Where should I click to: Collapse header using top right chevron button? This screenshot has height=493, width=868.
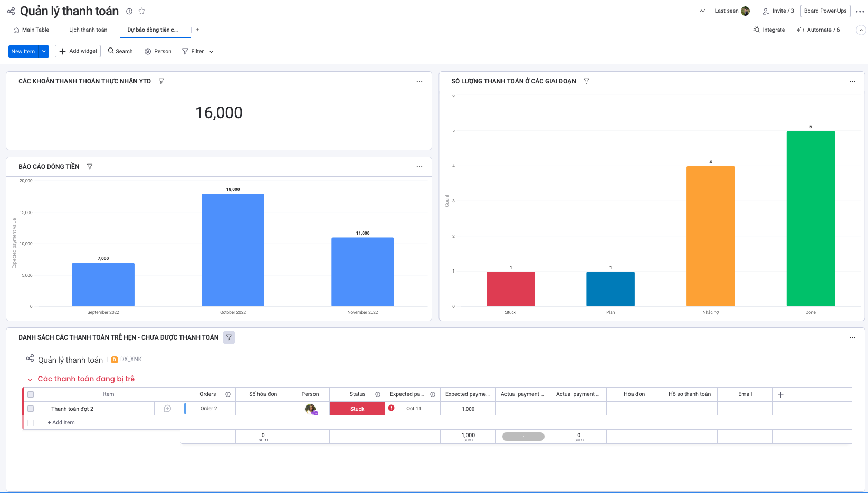[861, 30]
